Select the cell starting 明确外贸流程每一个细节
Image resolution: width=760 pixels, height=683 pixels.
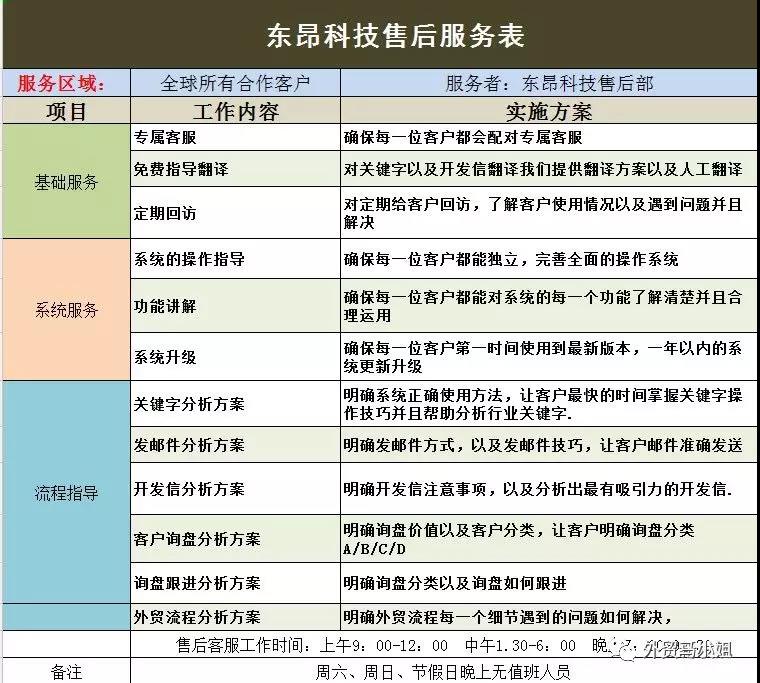pos(549,617)
